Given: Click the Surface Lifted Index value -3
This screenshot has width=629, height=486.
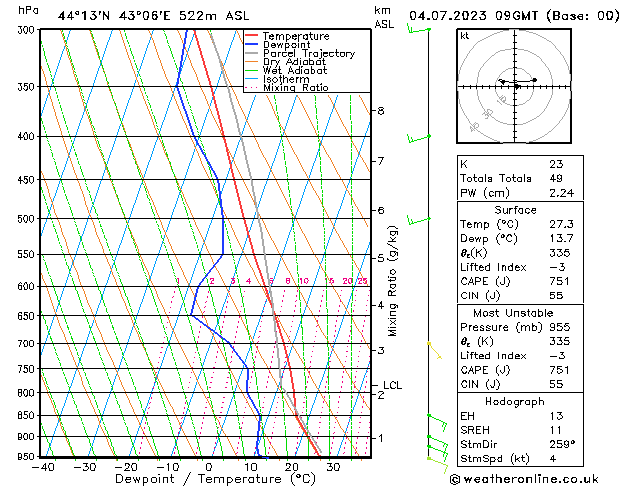Looking at the screenshot, I should [558, 267].
